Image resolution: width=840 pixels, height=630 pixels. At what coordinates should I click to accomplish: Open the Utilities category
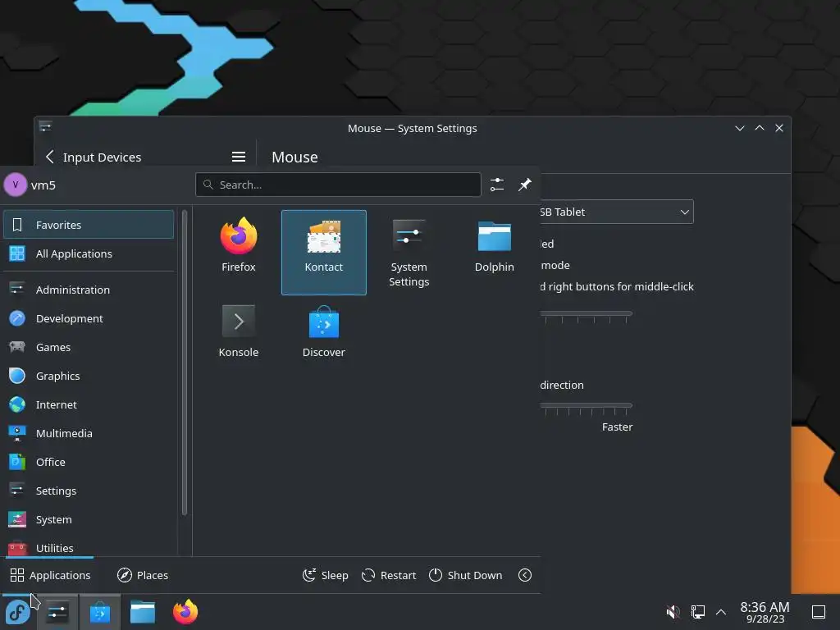tap(89, 547)
